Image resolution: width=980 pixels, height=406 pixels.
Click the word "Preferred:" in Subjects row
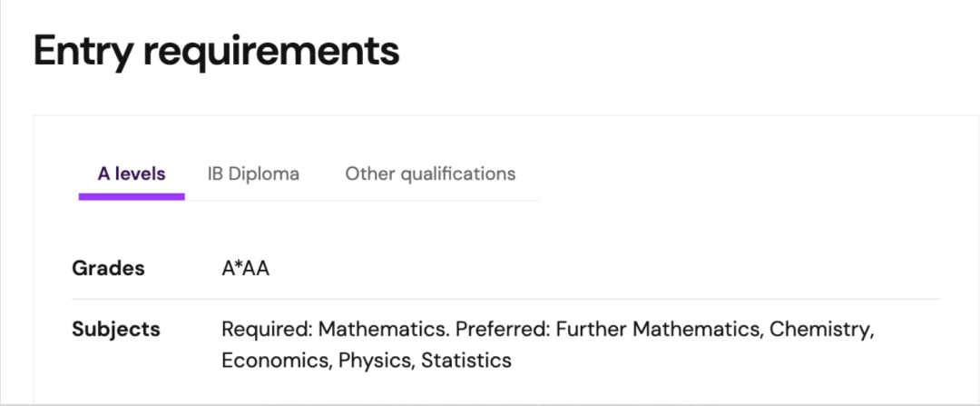(x=503, y=329)
